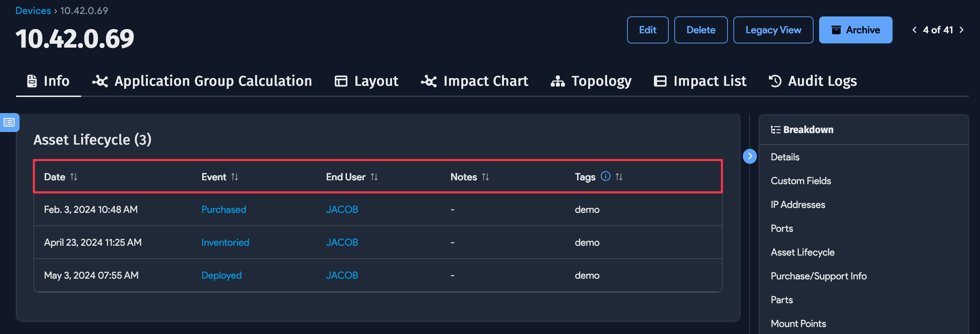The image size is (980, 334).
Task: Toggle sorting on the Notes column
Action: (x=486, y=177)
